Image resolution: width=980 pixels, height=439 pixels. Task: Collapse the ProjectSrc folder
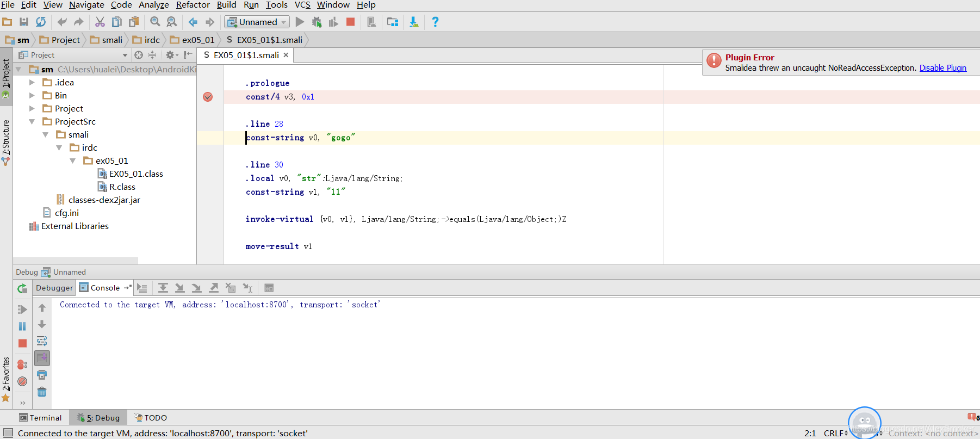click(x=32, y=122)
